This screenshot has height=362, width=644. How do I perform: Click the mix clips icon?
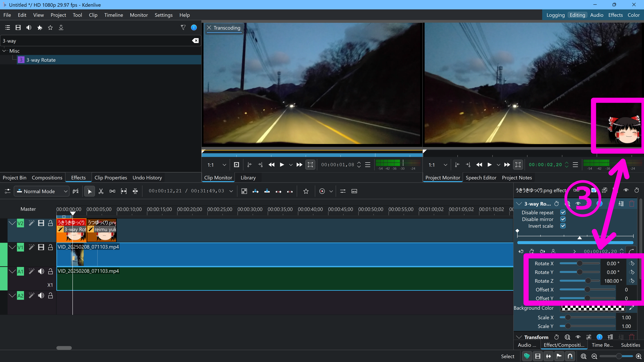pos(244,191)
